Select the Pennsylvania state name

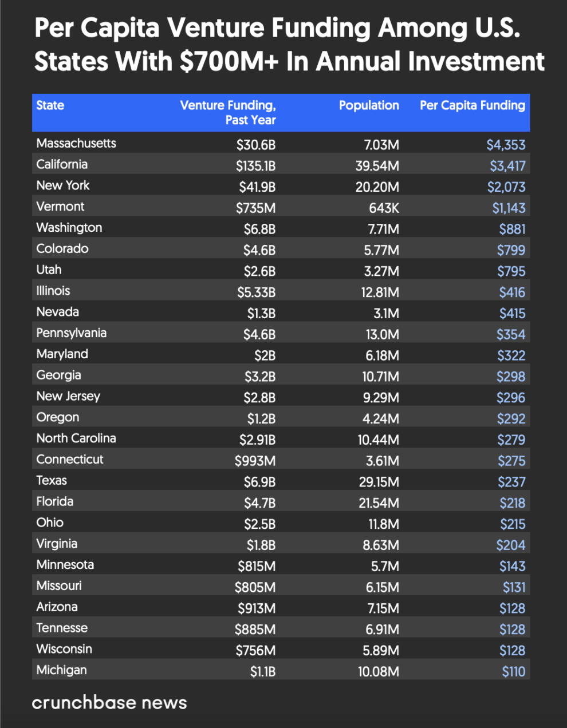coord(72,333)
